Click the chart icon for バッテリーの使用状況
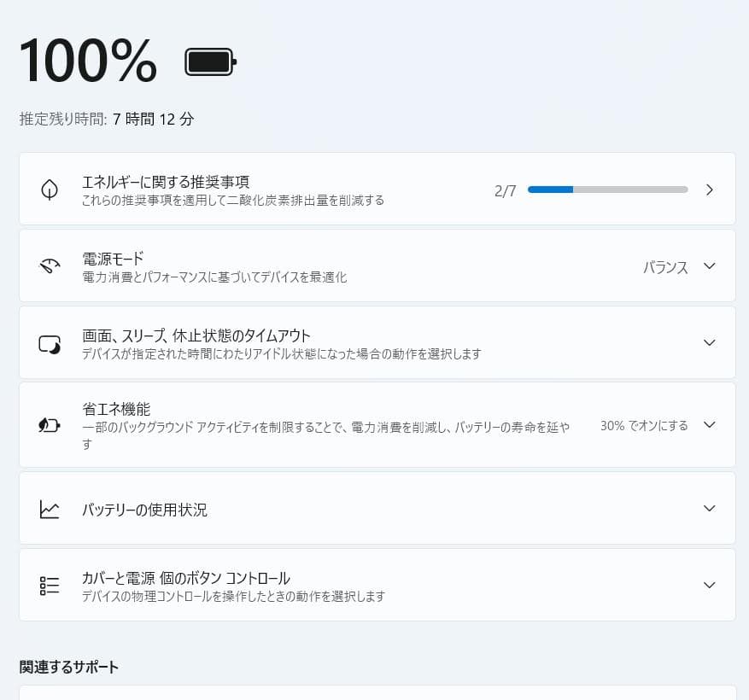 pyautogui.click(x=50, y=508)
